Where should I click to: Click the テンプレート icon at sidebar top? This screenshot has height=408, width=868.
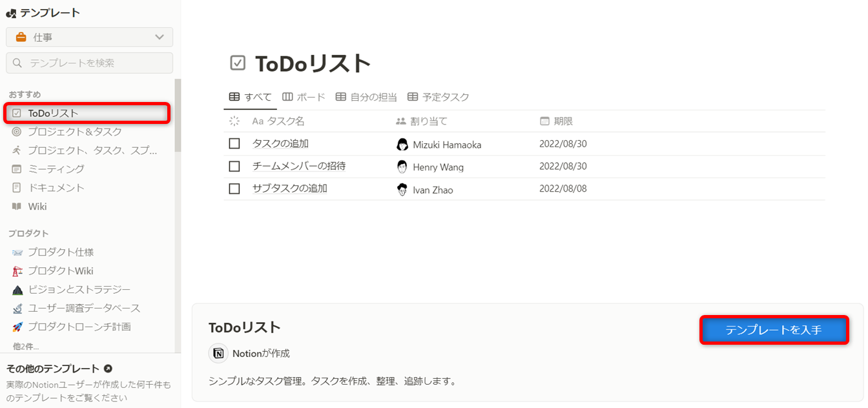[10, 12]
